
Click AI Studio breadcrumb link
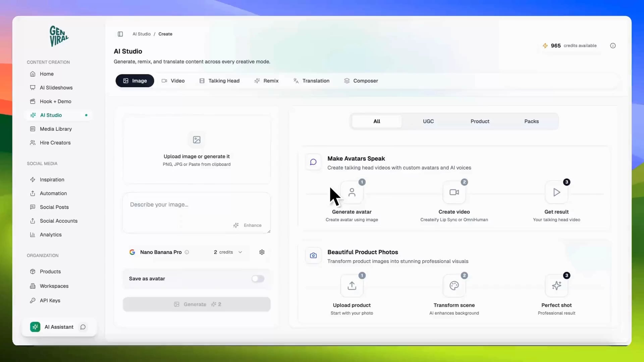pos(141,34)
